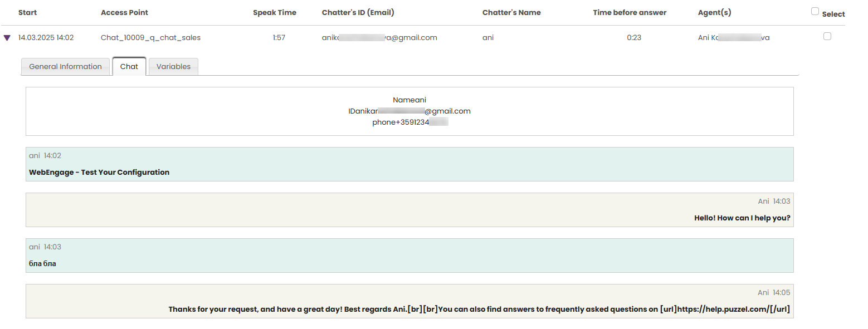Image resolution: width=868 pixels, height=329 pixels.
Task: Switch to the Variables tab
Action: click(x=173, y=66)
